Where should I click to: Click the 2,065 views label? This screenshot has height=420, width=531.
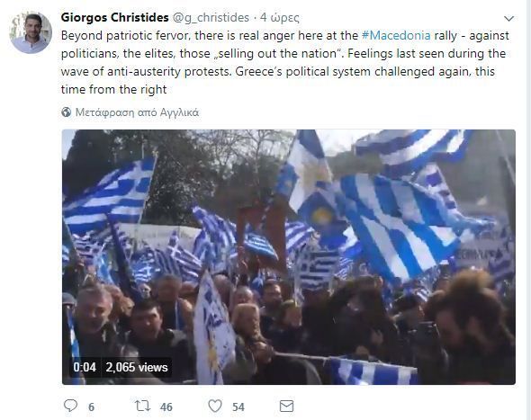coord(137,367)
